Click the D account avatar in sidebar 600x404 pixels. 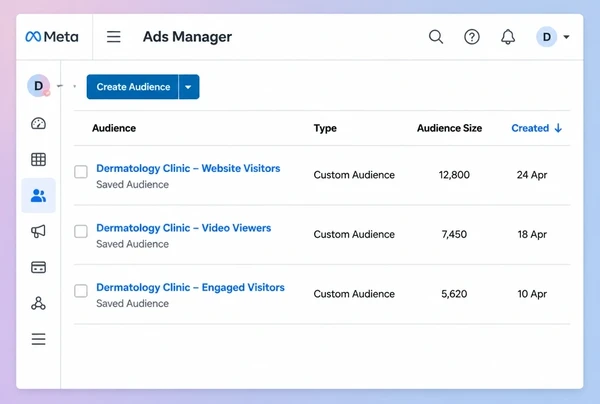click(39, 86)
